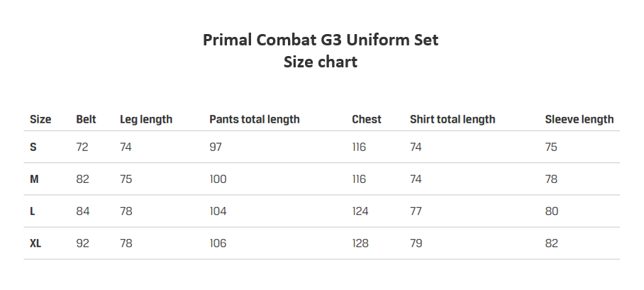Click the Primal Combat G3 Uniform Set title

pos(321,40)
